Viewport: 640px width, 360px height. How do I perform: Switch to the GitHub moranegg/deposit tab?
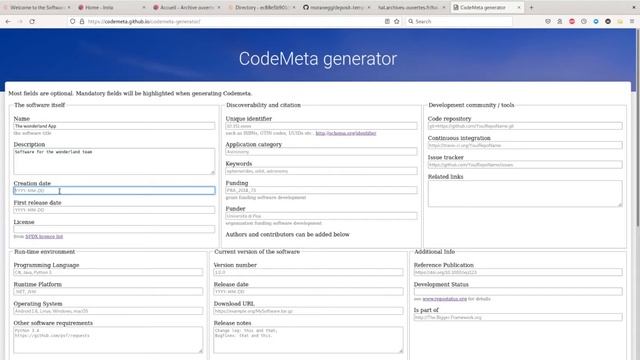pos(336,7)
